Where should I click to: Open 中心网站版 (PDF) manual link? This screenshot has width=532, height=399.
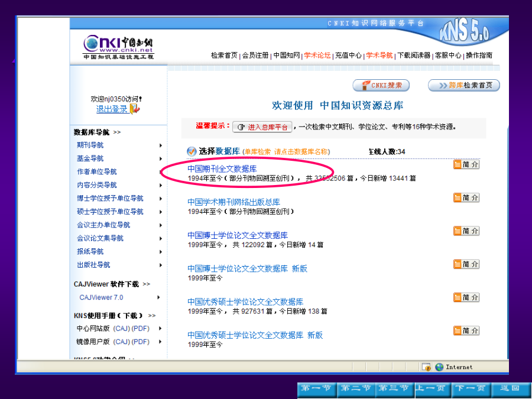coord(141,329)
